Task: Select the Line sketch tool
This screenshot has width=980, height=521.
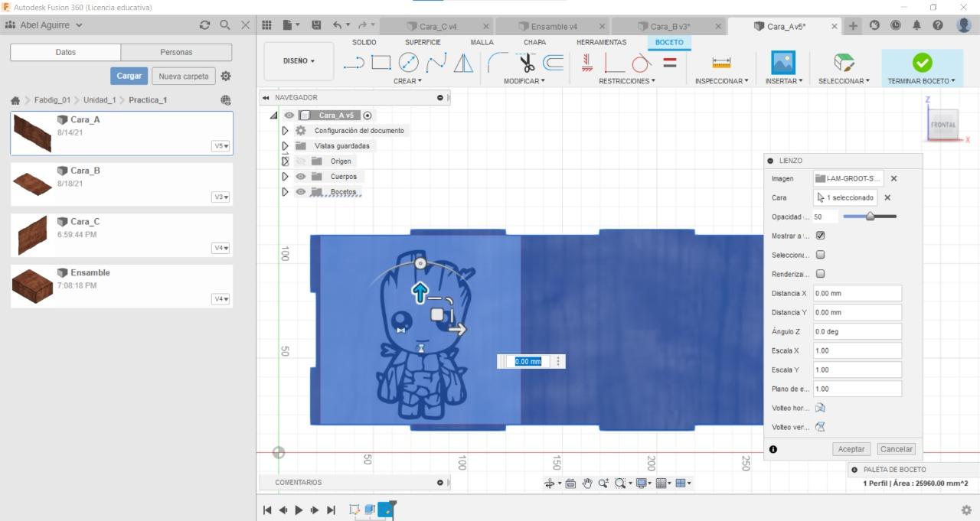Action: click(353, 63)
